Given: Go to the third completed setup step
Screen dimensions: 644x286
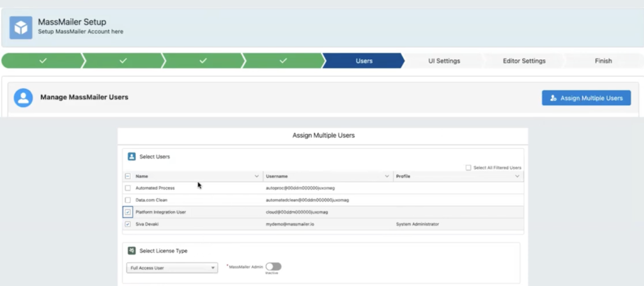Looking at the screenshot, I should coord(203,60).
